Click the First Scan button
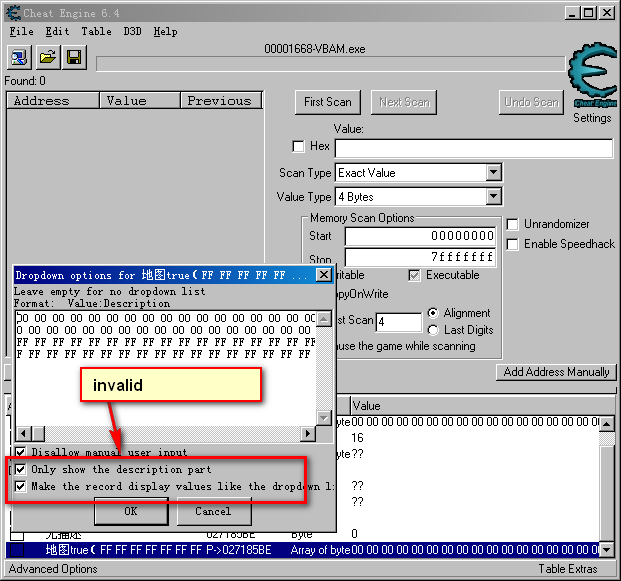Screen dimensions: 621x581 (328, 102)
